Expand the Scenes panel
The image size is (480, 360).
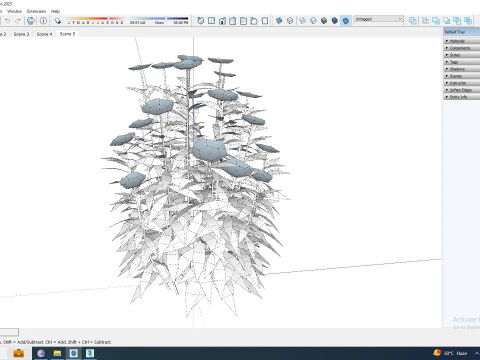coord(462,76)
